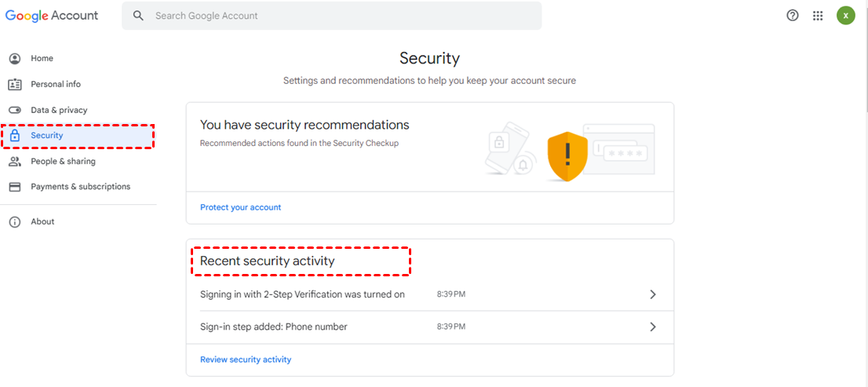The height and width of the screenshot is (387, 868).
Task: Expand 2-Step Verification turned on entry
Action: pyautogui.click(x=652, y=294)
